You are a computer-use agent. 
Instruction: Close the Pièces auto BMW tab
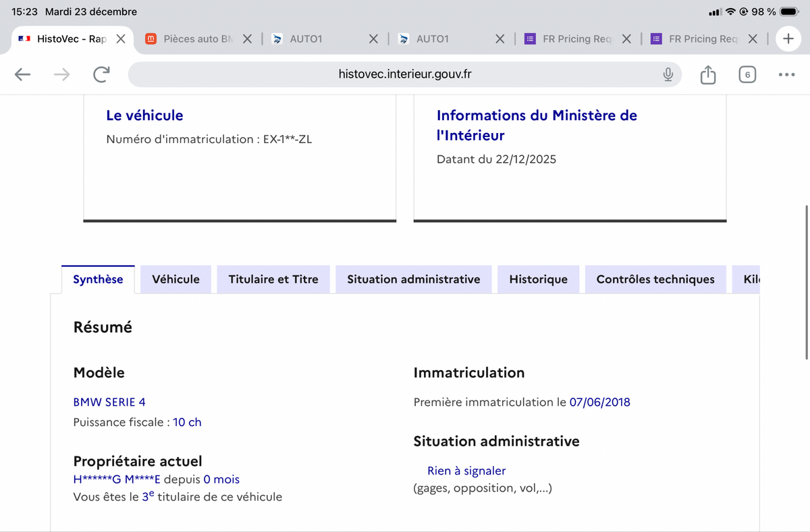click(247, 39)
